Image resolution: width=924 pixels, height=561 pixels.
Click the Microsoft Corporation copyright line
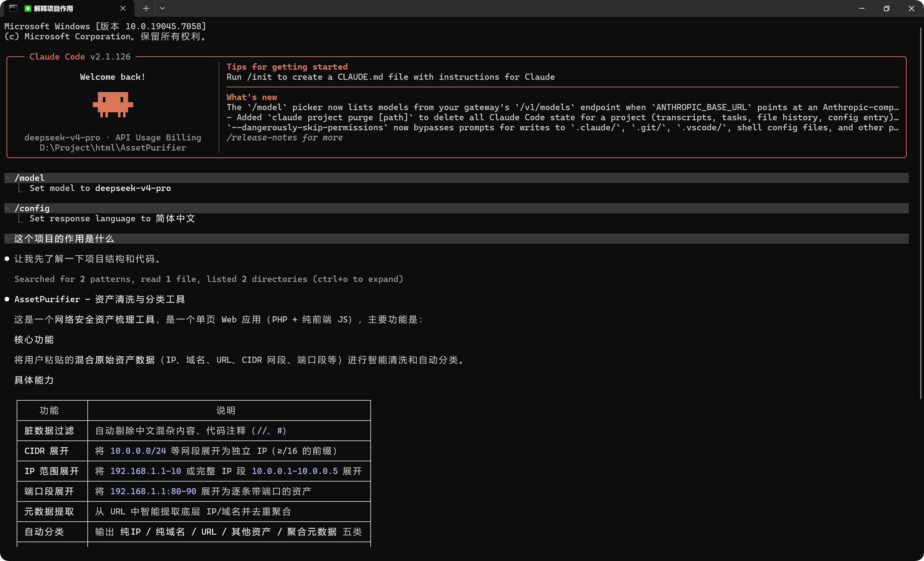105,36
